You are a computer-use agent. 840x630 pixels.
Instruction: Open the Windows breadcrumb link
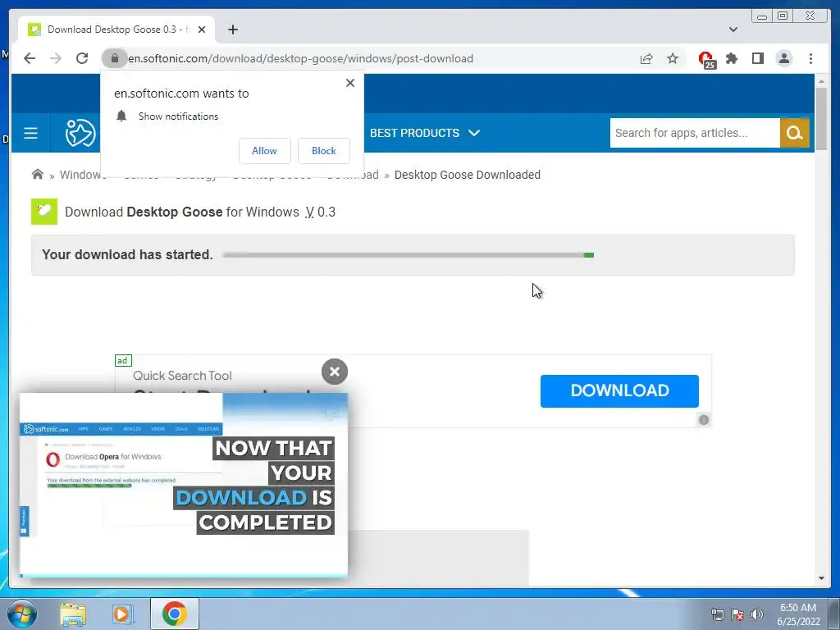80,175
